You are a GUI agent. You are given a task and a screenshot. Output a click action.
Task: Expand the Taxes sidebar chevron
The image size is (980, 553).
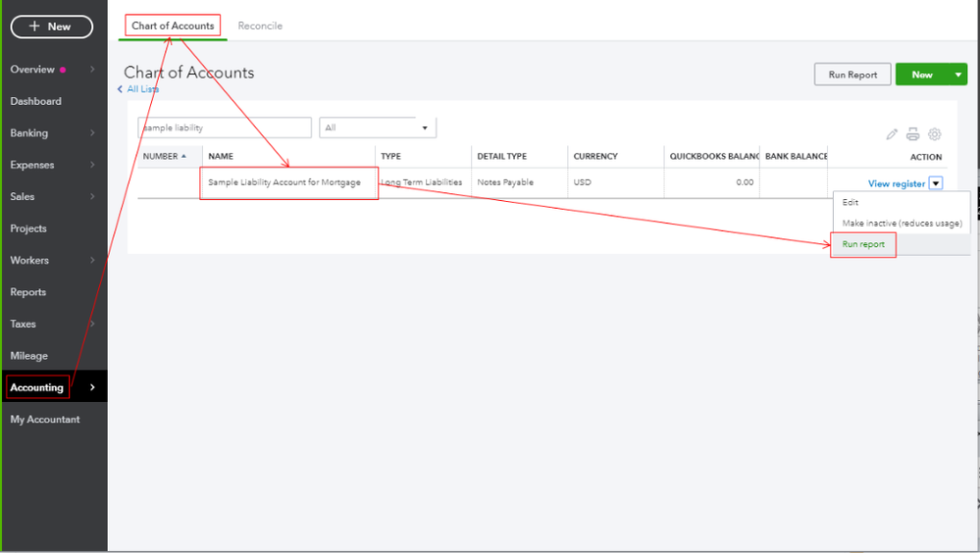click(x=92, y=324)
